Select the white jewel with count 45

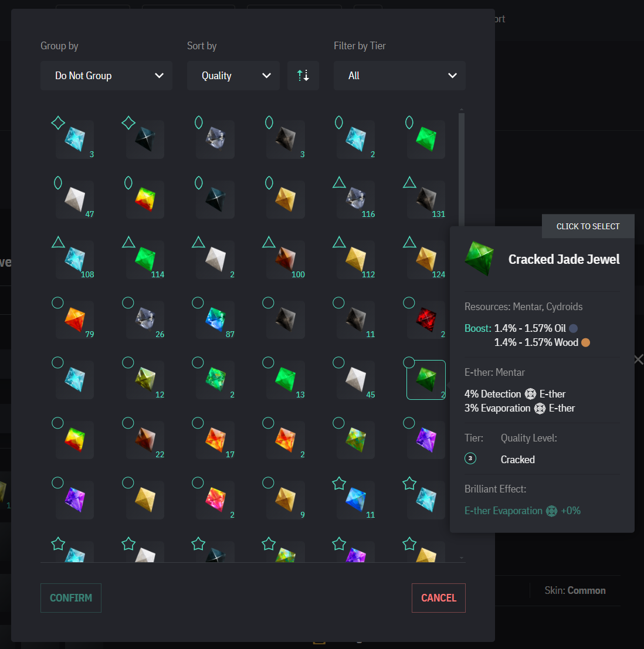(x=356, y=380)
